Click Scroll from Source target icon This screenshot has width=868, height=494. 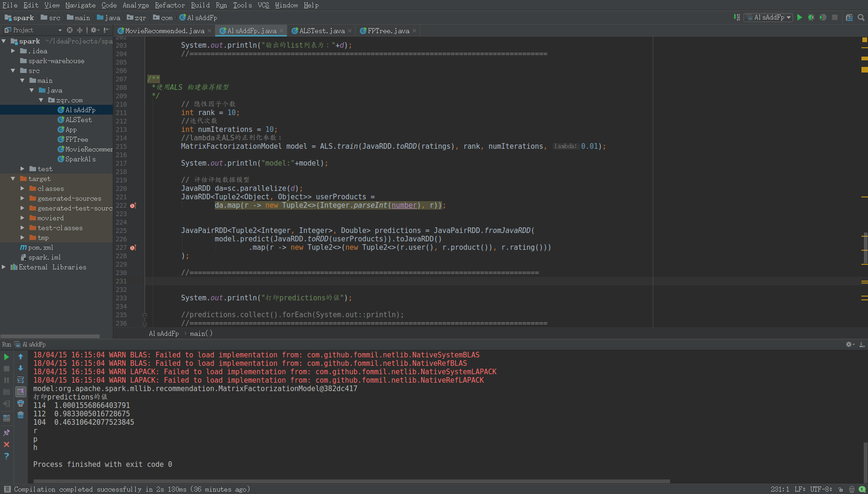pyautogui.click(x=70, y=30)
